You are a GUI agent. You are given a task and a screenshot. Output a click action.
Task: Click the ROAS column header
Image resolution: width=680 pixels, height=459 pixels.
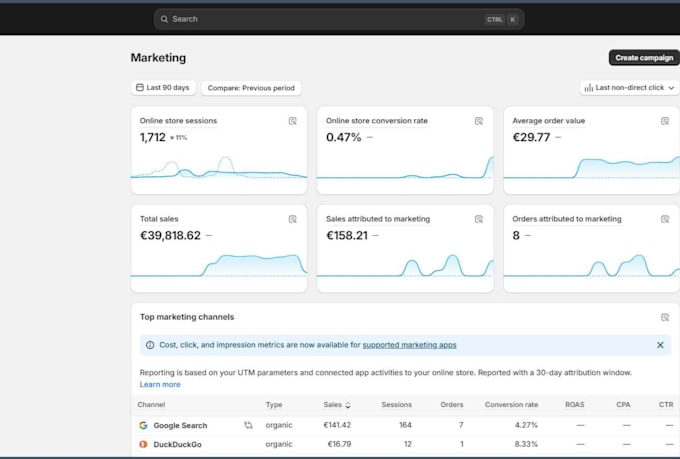(575, 404)
